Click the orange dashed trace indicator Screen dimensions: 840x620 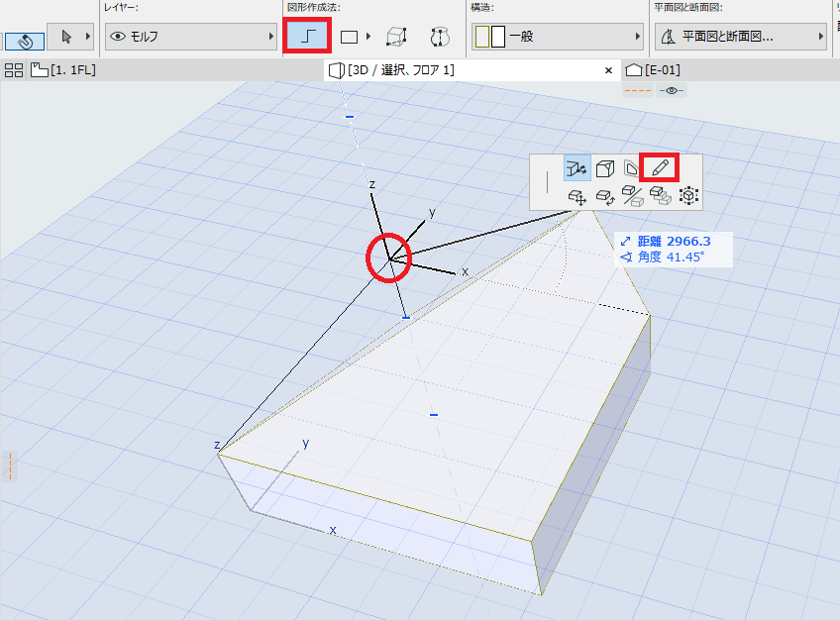point(638,90)
